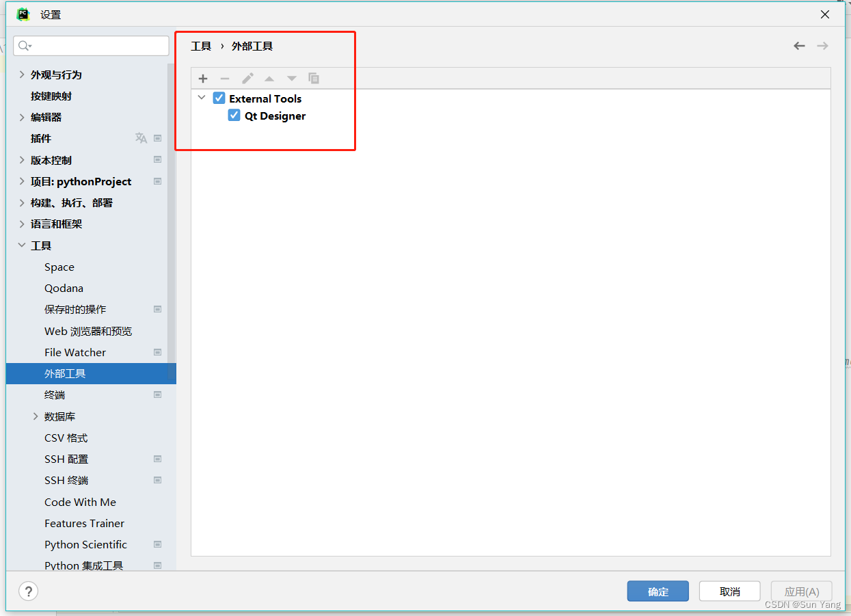Remove selected tool with minus icon
The width and height of the screenshot is (851, 616).
[x=225, y=79]
